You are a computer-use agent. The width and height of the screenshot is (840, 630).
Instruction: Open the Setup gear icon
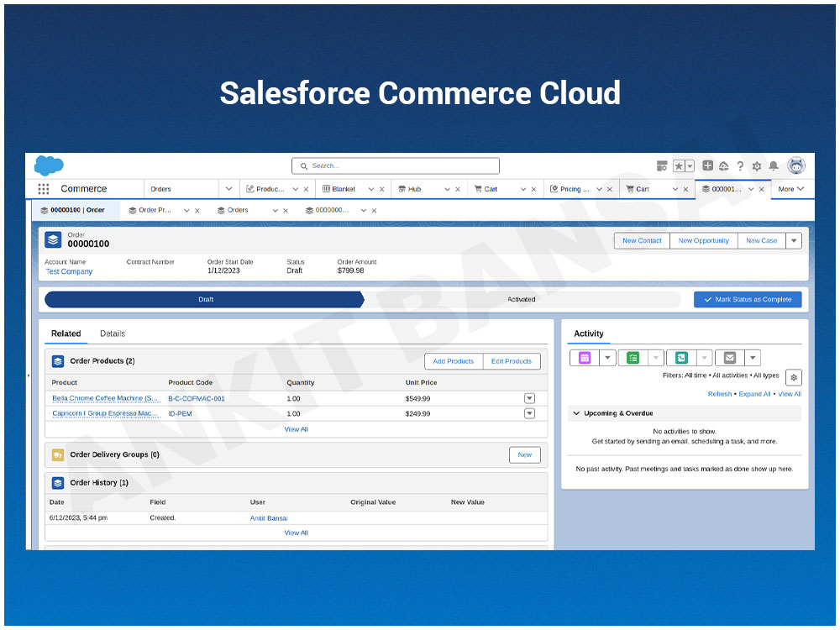757,166
